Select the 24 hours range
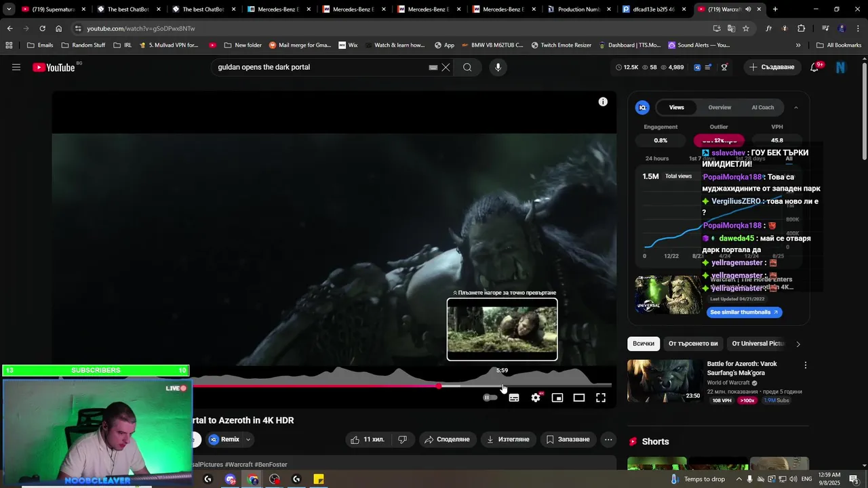The height and width of the screenshot is (488, 868). 657,159
